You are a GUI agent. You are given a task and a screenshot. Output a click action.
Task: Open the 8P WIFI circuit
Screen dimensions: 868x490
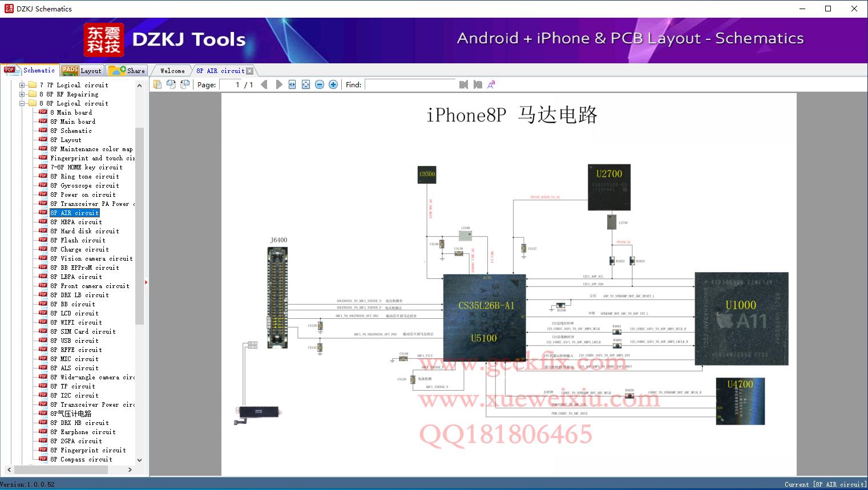coord(76,322)
